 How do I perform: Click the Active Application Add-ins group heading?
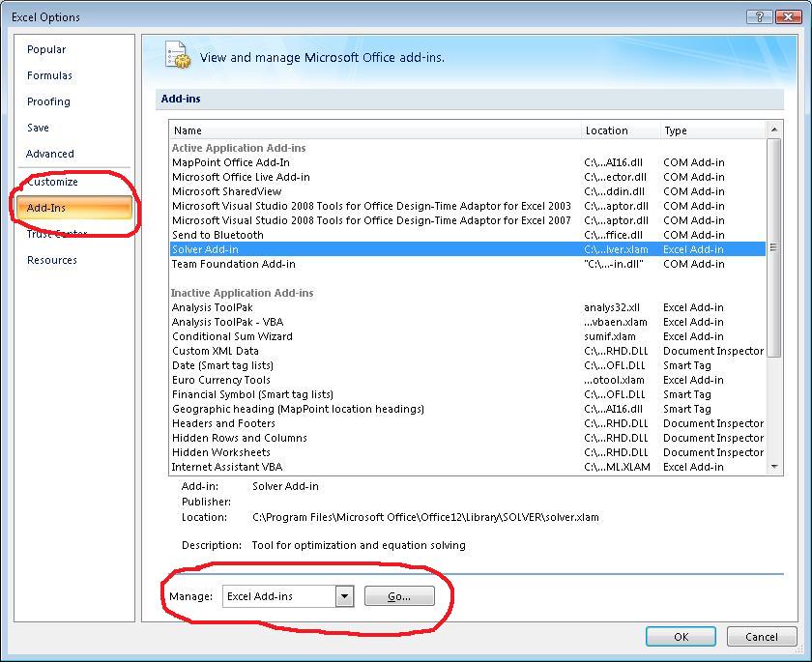tap(239, 148)
